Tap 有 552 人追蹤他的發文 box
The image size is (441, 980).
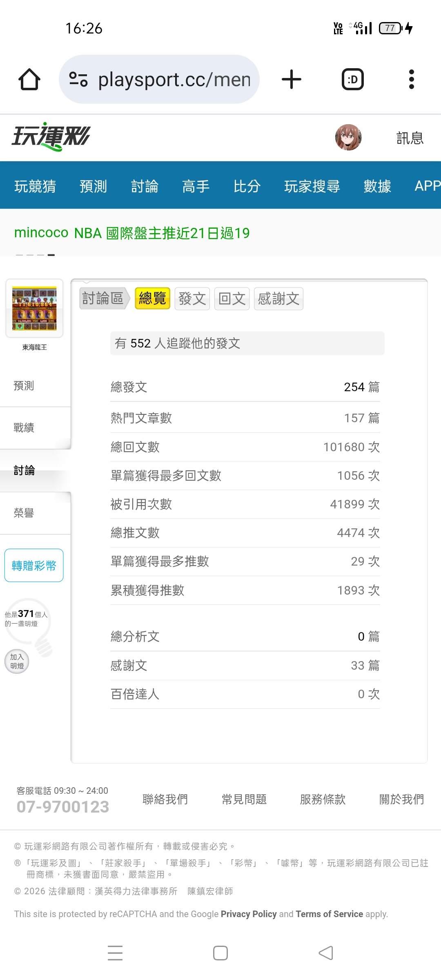[247, 343]
